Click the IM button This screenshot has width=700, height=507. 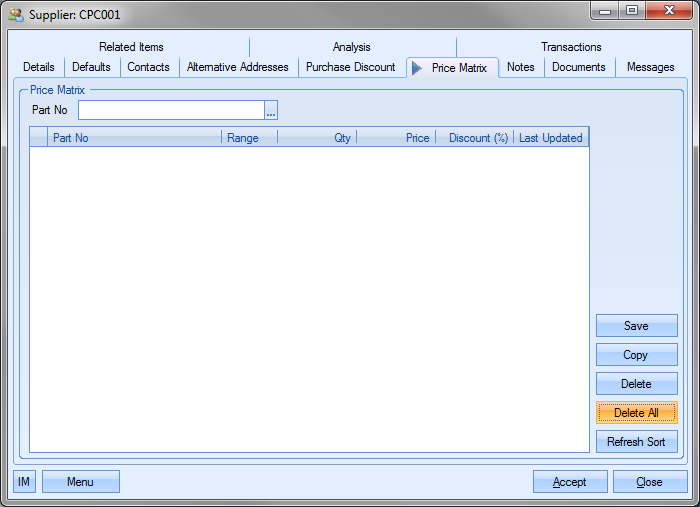click(24, 482)
